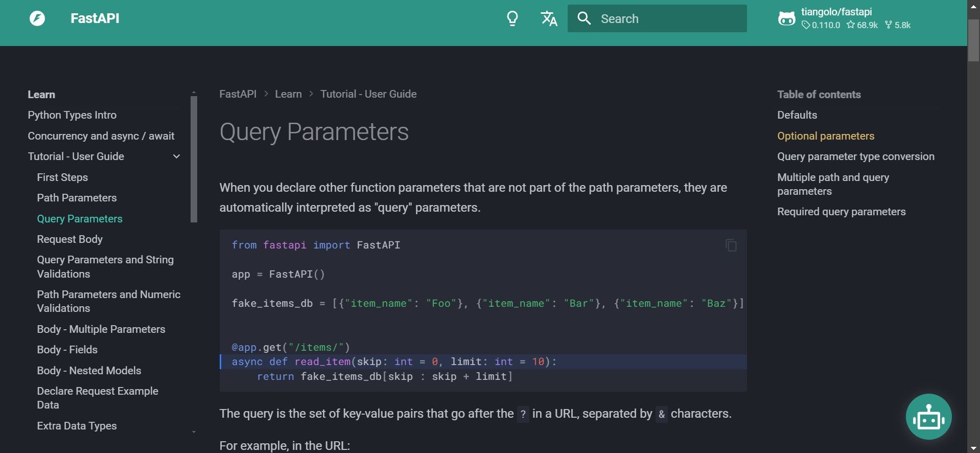Viewport: 980px width, 453px height.
Task: Click the fake_items_db definition code line
Action: click(x=488, y=304)
